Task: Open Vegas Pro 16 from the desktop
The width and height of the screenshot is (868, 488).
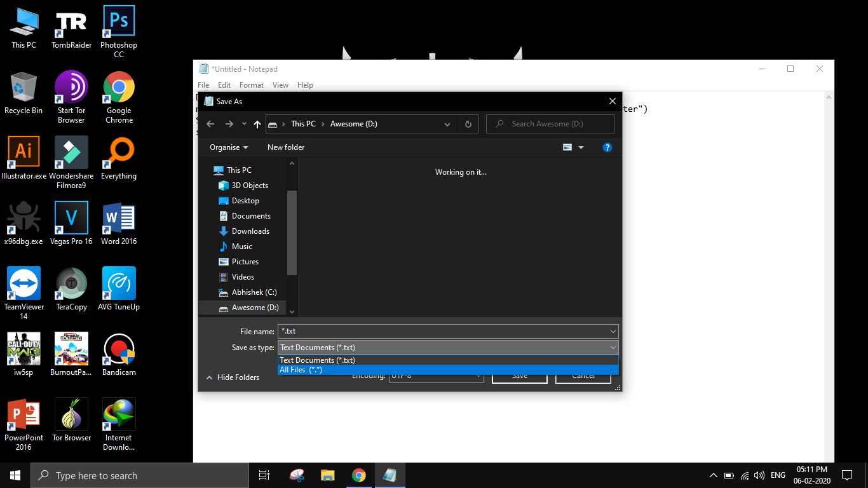Action: tap(71, 218)
